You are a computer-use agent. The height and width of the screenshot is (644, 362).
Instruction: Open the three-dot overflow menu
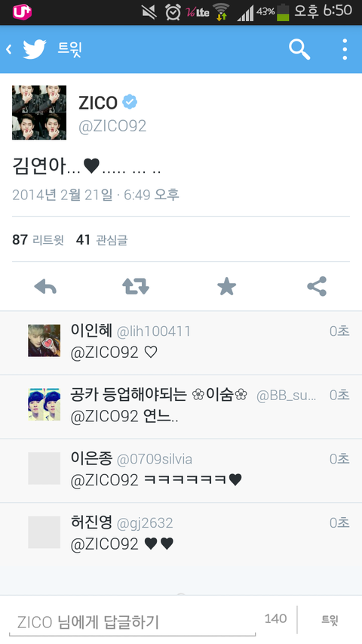tap(345, 49)
